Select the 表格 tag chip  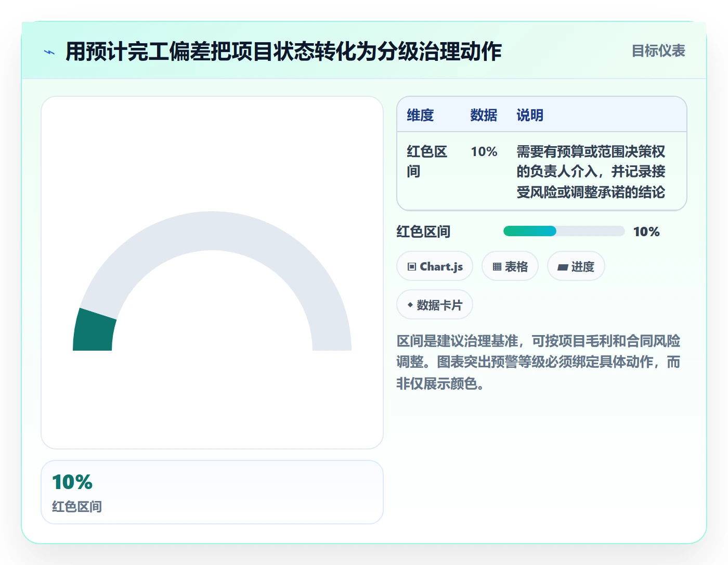click(x=510, y=266)
